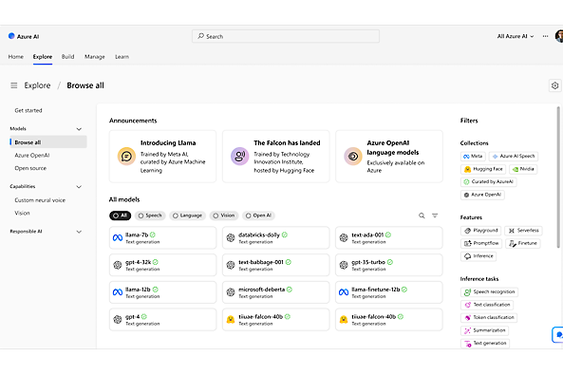Collapse the Models sidebar section

pyautogui.click(x=79, y=129)
